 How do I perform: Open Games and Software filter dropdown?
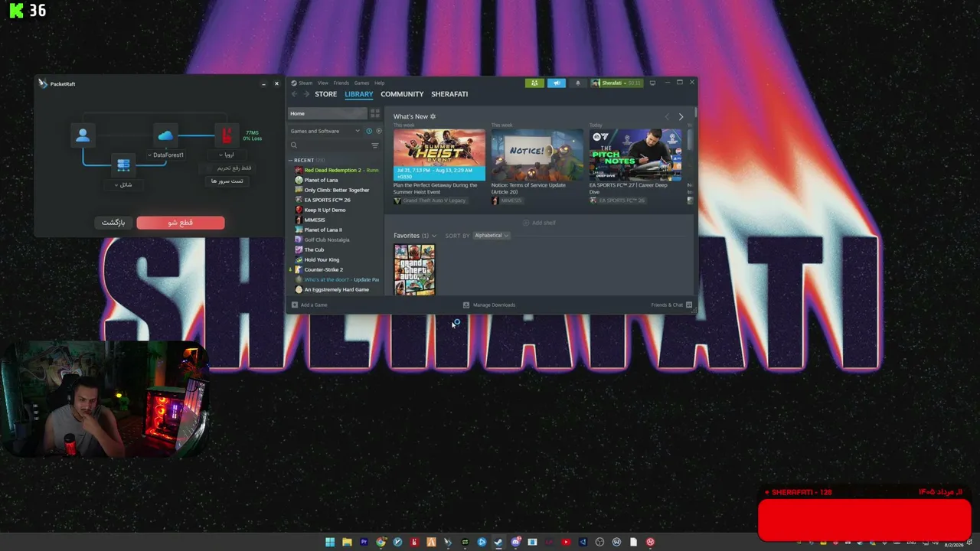(325, 131)
